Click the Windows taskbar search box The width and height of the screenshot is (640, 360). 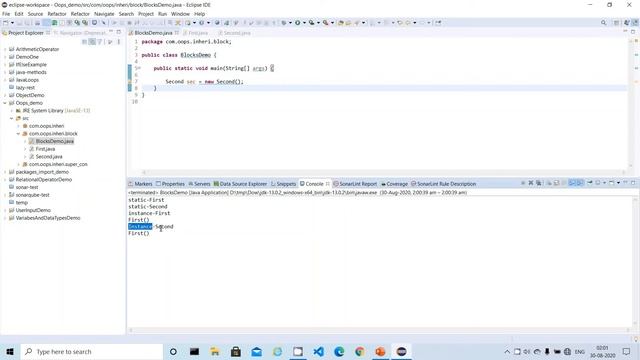pyautogui.click(x=92, y=351)
